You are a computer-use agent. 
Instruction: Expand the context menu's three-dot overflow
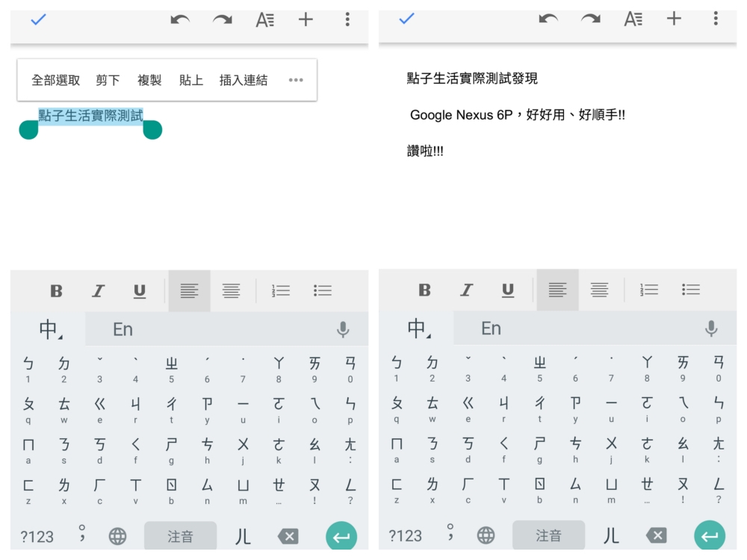[296, 80]
